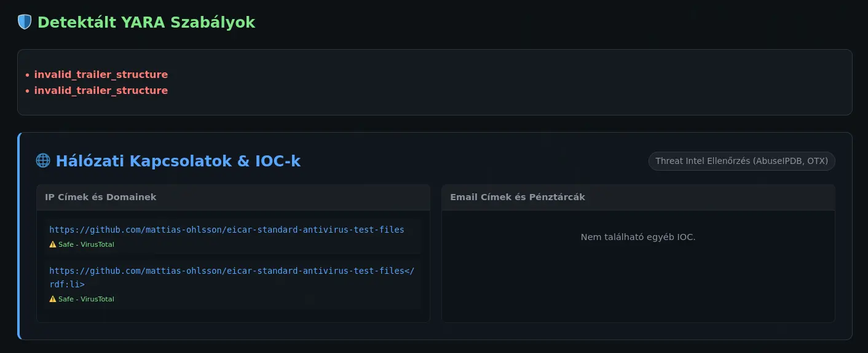The width and height of the screenshot is (868, 353).
Task: Click the blue accent bar of the IOC panel
Action: point(19,236)
